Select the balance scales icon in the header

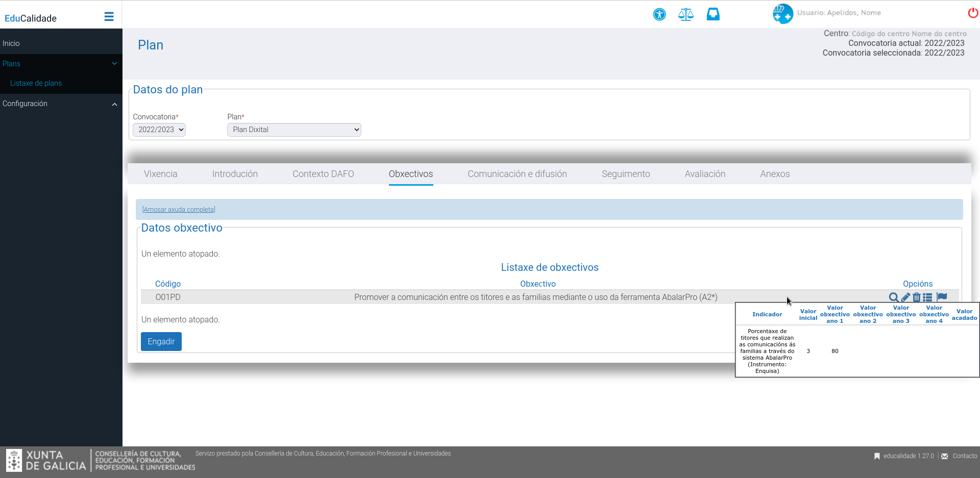(x=685, y=14)
